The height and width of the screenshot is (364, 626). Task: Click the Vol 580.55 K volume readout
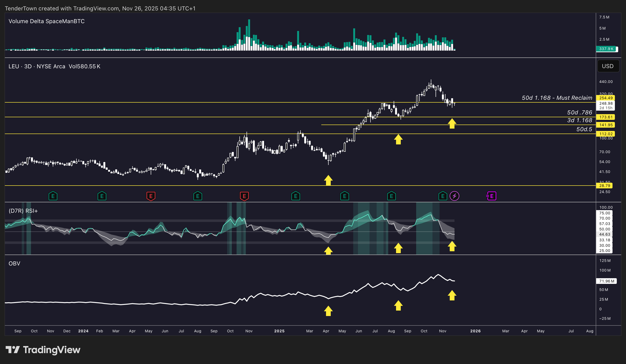(84, 66)
